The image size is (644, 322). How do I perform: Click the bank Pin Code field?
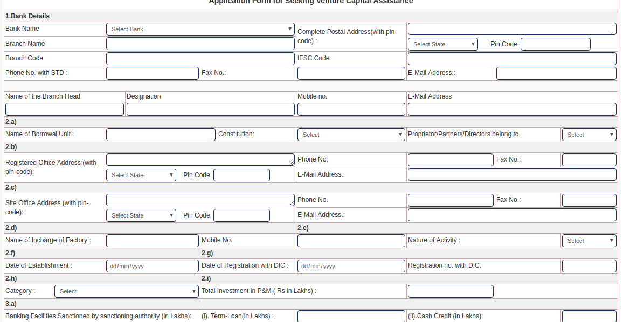pos(555,44)
